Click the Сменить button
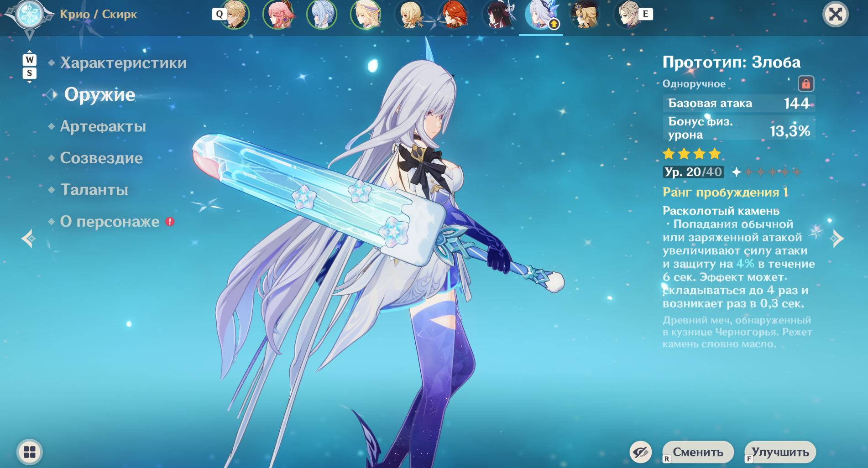 698,452
